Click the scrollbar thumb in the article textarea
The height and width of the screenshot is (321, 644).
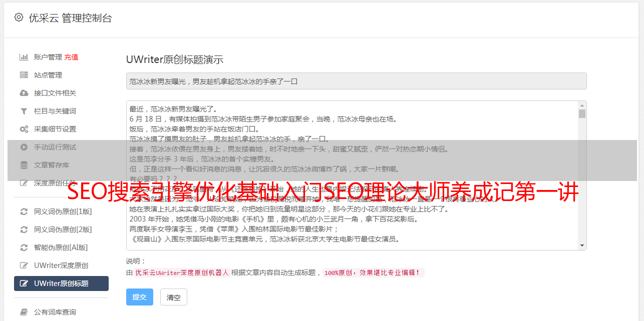tap(582, 113)
